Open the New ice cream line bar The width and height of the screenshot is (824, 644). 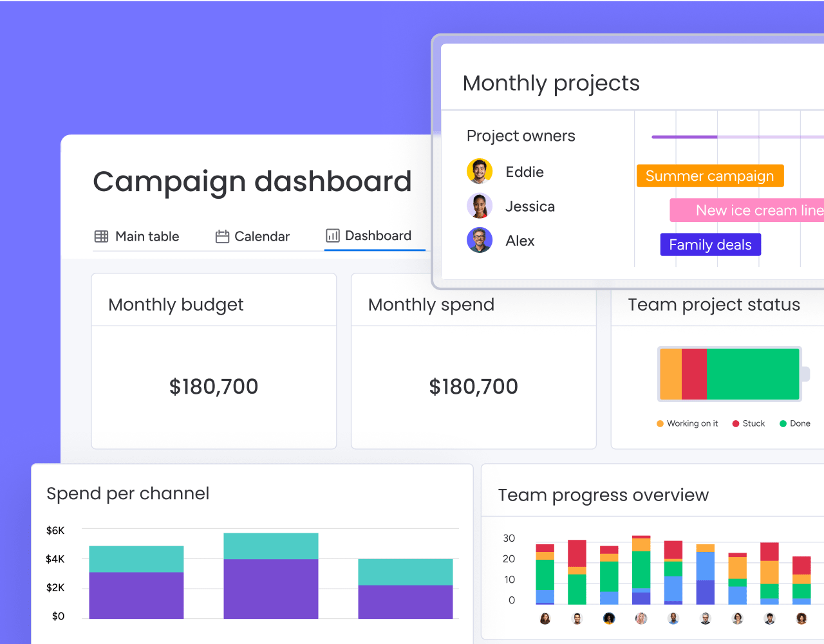tap(747, 210)
